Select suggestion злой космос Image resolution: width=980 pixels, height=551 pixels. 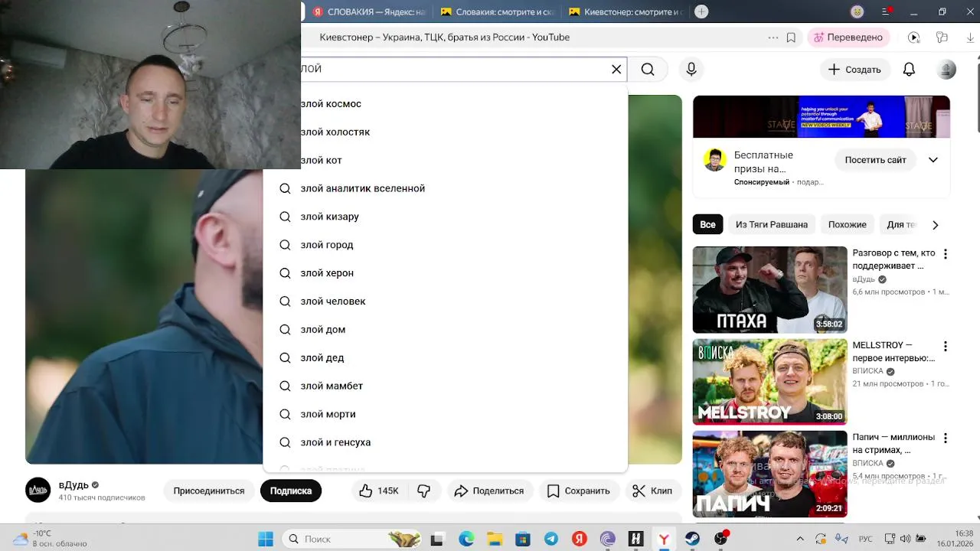click(446, 103)
